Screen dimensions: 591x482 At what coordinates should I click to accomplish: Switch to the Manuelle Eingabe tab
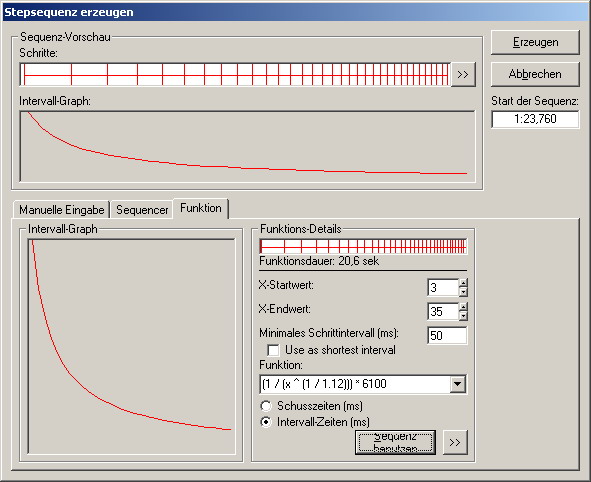(61, 210)
